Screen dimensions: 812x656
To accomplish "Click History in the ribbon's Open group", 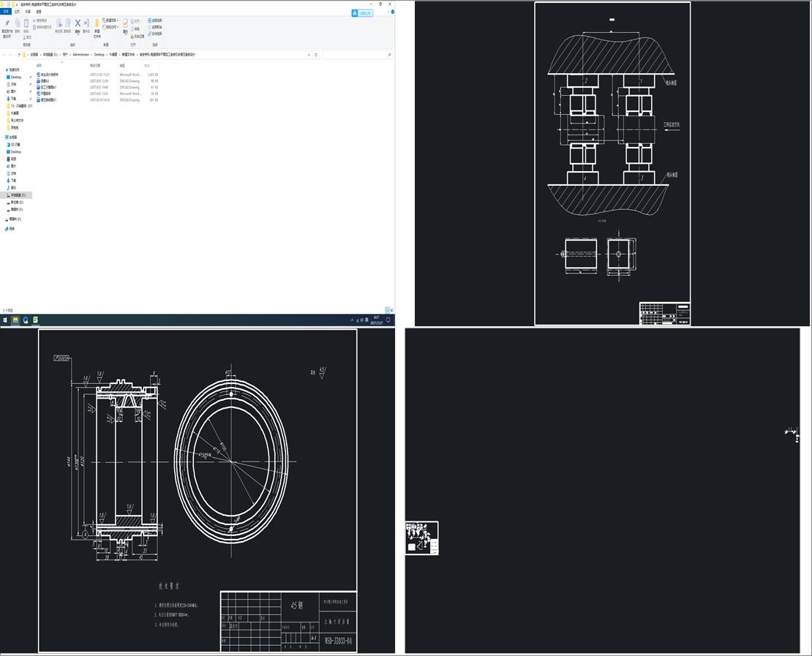I will coord(138,37).
